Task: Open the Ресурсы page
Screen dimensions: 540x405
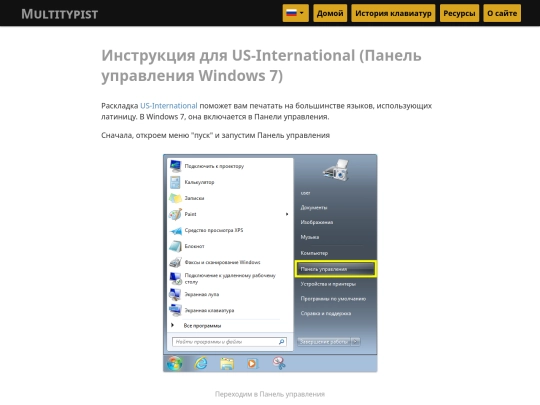Action: coord(459,13)
